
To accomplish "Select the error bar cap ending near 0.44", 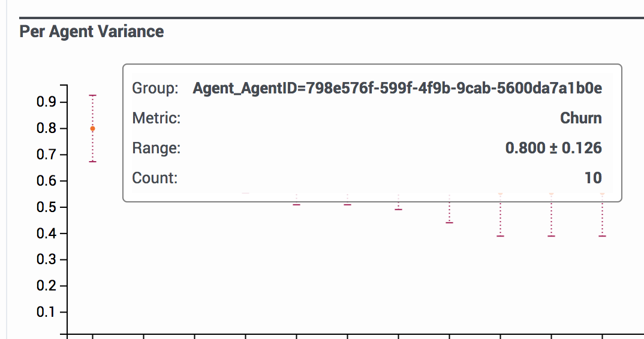I will pos(449,222).
